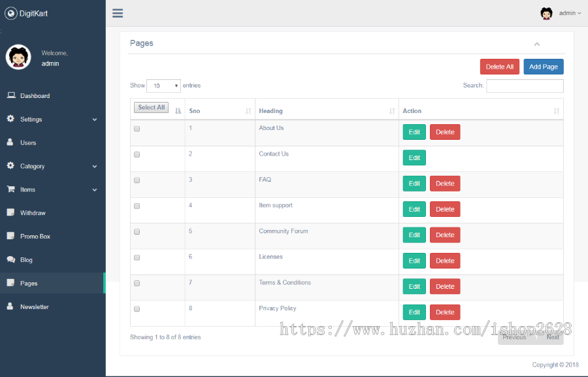Tick the checkbox for About Us

(x=137, y=129)
